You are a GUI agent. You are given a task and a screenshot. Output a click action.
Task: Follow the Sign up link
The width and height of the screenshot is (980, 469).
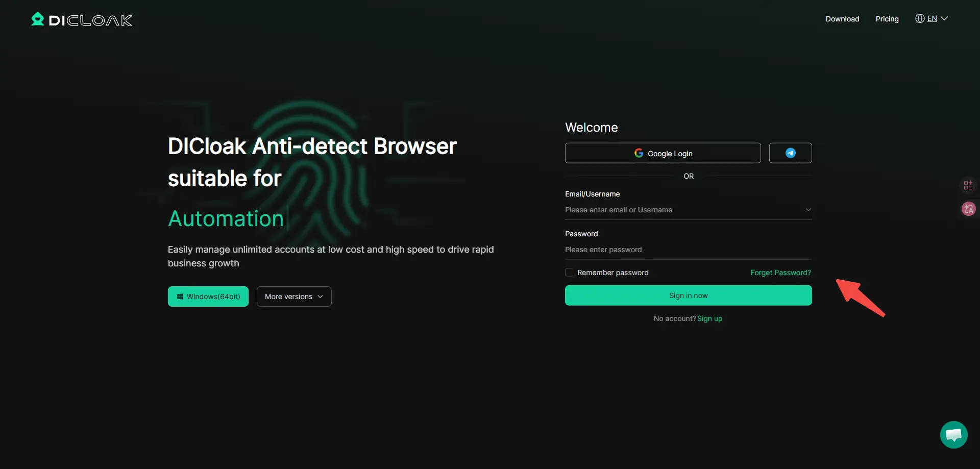(709, 318)
